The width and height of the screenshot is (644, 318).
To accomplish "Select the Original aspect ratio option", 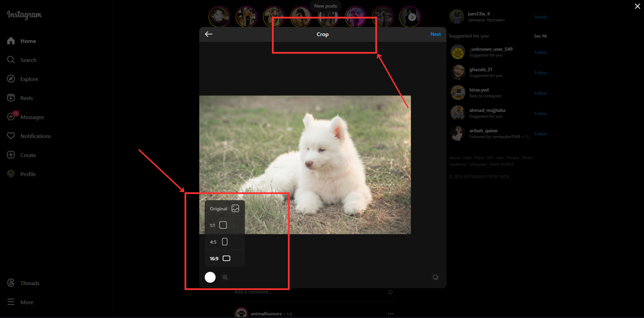I will pos(224,208).
